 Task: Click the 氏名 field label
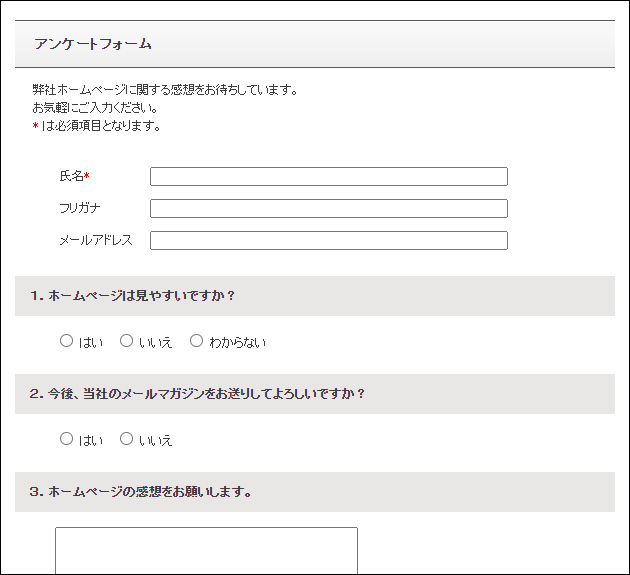71,177
